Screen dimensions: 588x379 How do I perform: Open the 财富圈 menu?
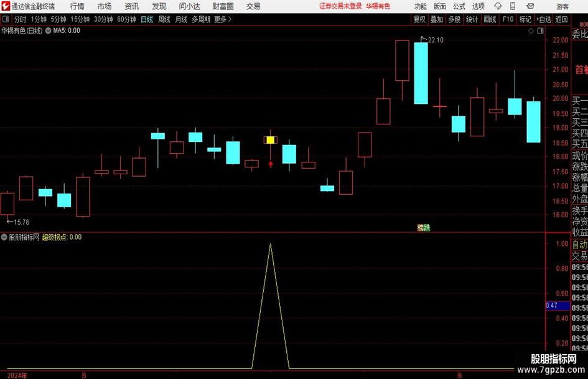pyautogui.click(x=223, y=6)
